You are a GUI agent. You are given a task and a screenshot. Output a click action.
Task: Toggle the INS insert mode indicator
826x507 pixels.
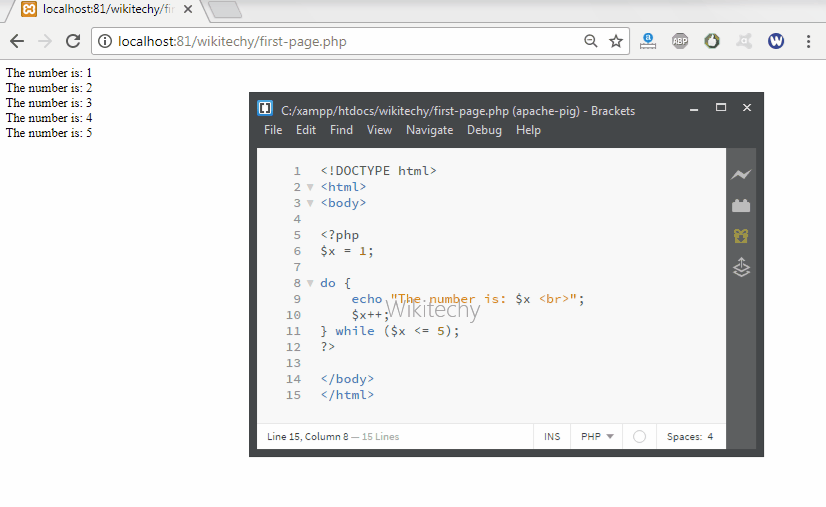click(552, 437)
